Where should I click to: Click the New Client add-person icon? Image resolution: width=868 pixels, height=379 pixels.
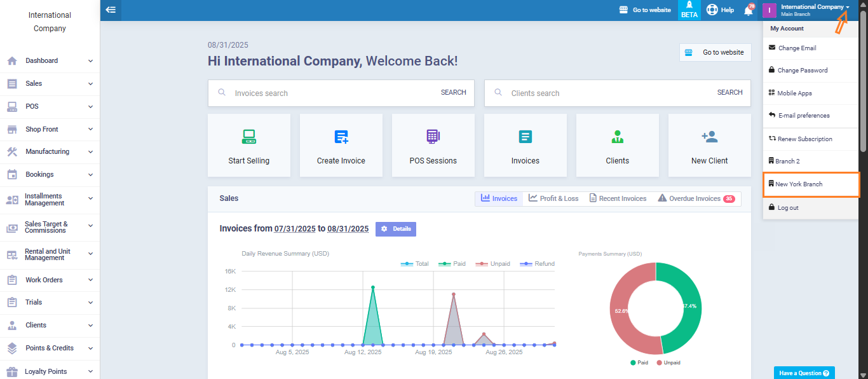[709, 137]
